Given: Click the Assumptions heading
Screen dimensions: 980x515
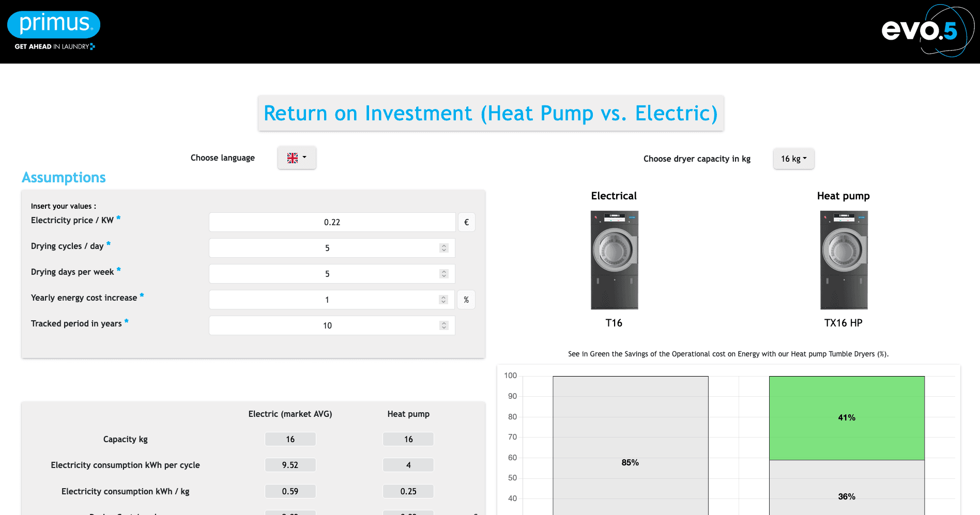Looking at the screenshot, I should pos(63,177).
